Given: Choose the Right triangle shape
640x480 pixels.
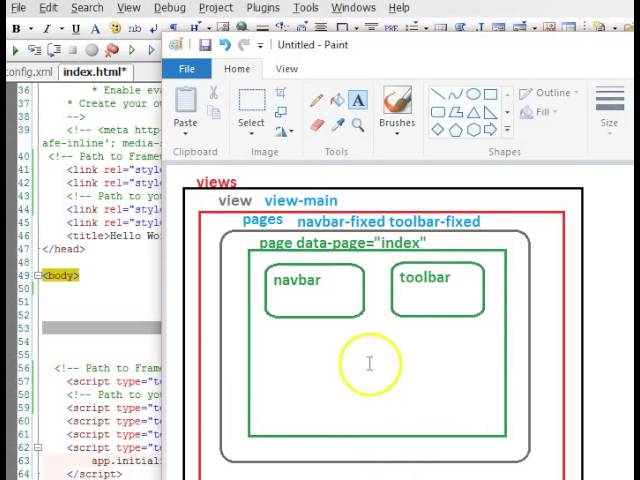Looking at the screenshot, I should tap(491, 112).
